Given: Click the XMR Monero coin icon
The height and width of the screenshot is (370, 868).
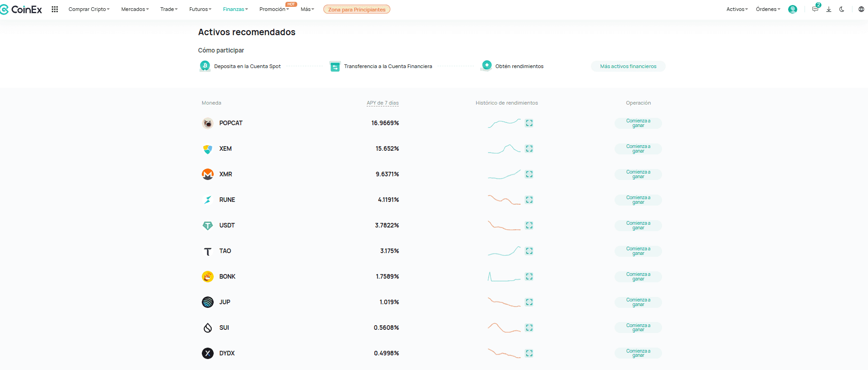Looking at the screenshot, I should pos(208,174).
